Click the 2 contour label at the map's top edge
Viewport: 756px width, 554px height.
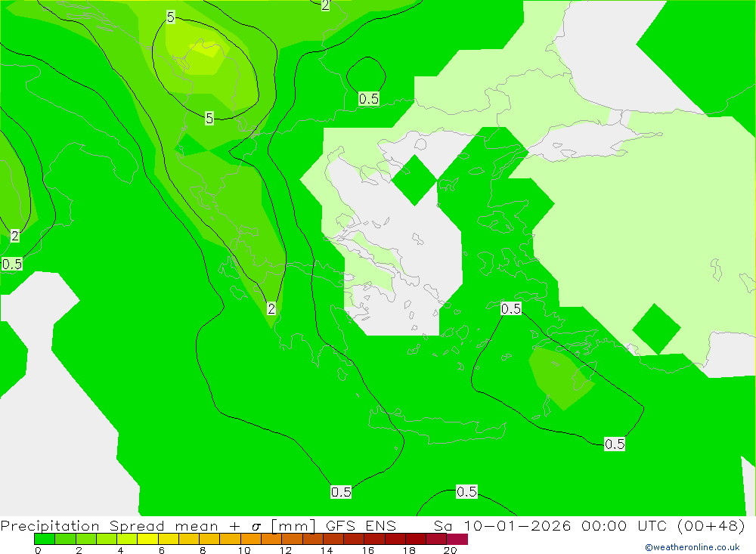click(325, 5)
